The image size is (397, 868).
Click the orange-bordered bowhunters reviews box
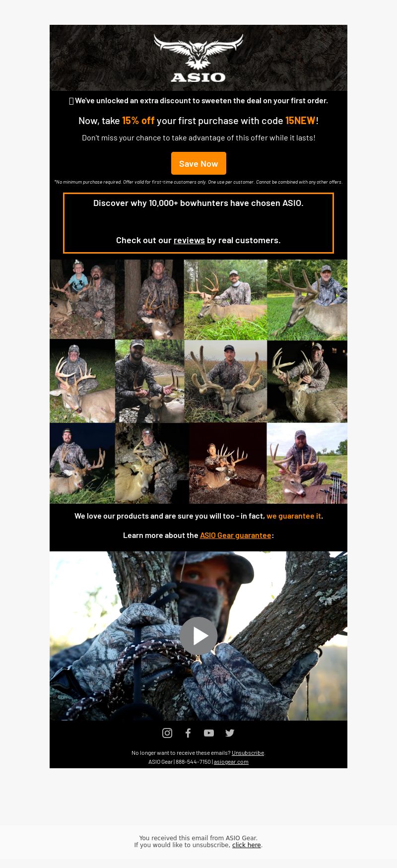point(198,223)
